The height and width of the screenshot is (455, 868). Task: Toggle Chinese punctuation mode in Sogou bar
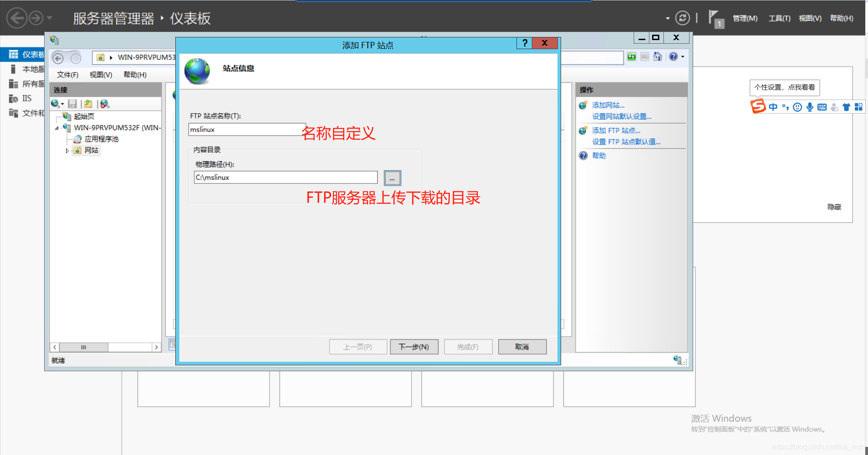(x=786, y=107)
